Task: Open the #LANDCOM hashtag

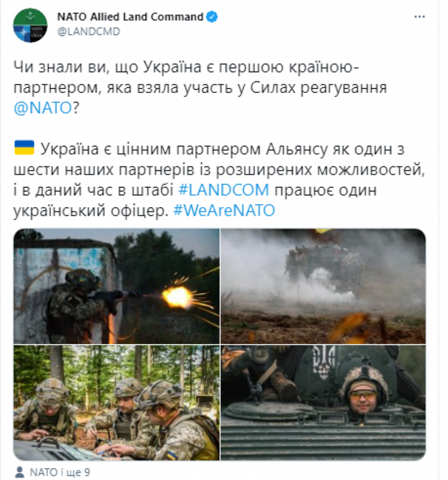Action: point(224,190)
